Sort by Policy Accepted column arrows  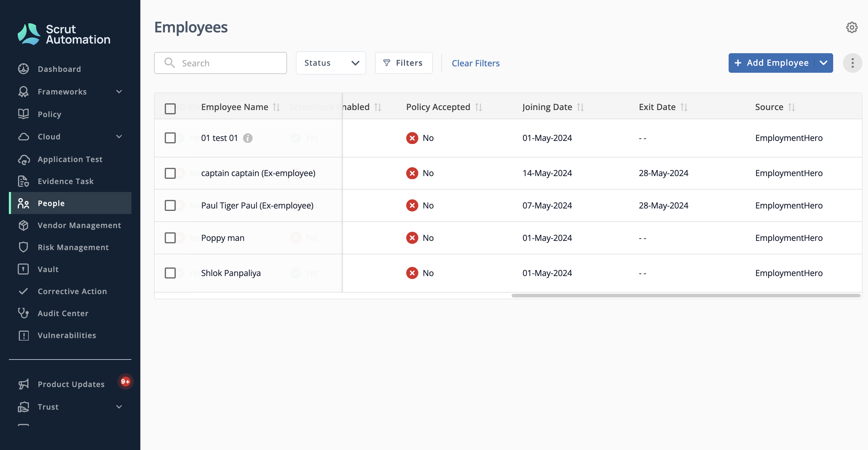(x=479, y=107)
